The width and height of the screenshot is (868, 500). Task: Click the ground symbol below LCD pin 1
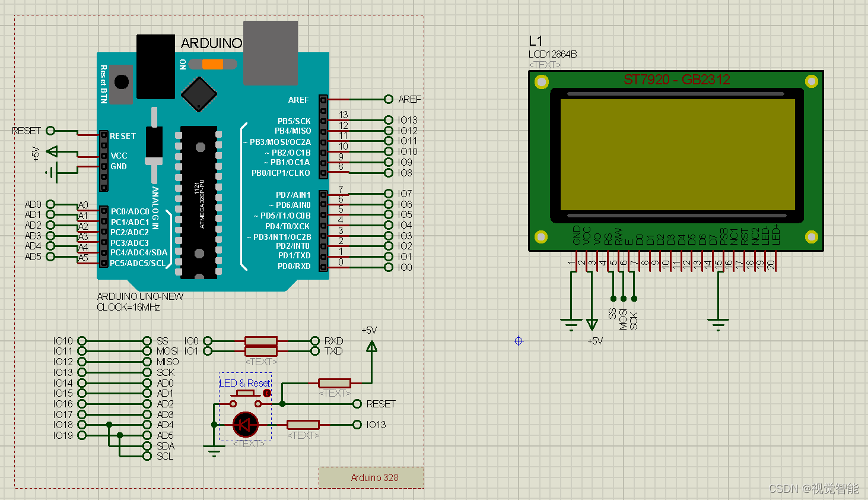tap(570, 324)
